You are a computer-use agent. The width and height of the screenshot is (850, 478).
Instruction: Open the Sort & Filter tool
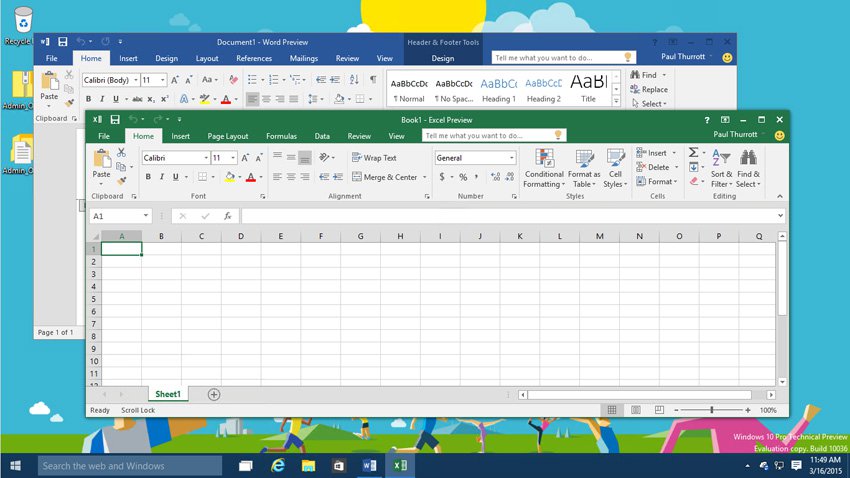tap(721, 168)
